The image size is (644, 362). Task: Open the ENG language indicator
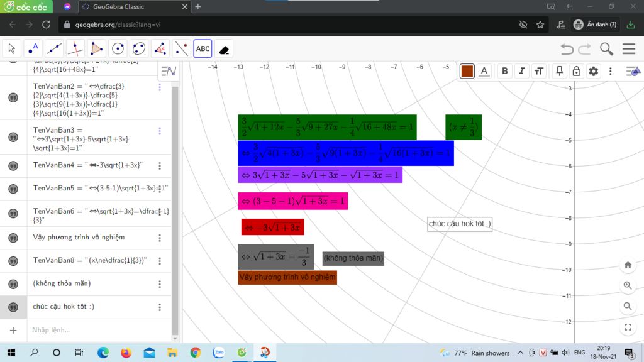click(x=579, y=353)
